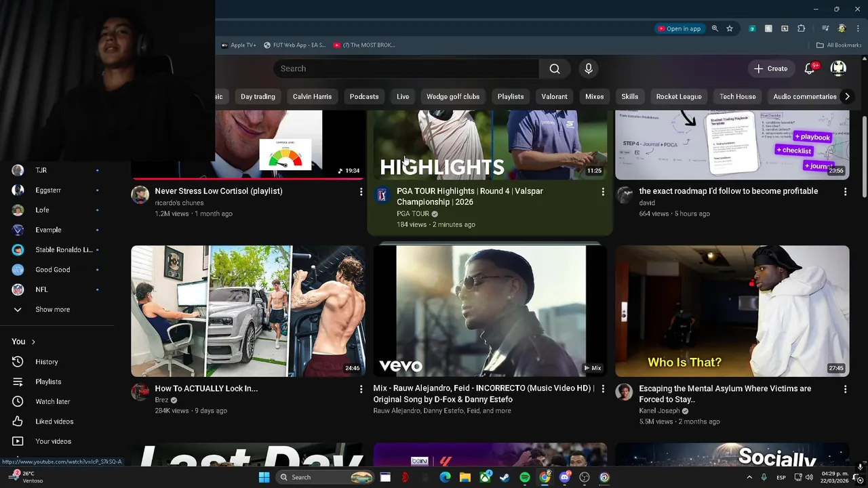
Task: Open YouTube notifications bell
Action: pos(810,68)
